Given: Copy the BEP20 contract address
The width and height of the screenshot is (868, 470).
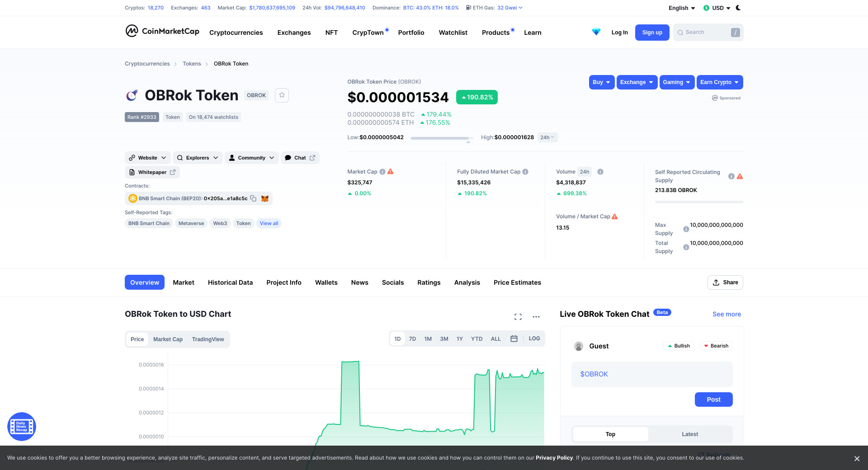Looking at the screenshot, I should coord(253,198).
